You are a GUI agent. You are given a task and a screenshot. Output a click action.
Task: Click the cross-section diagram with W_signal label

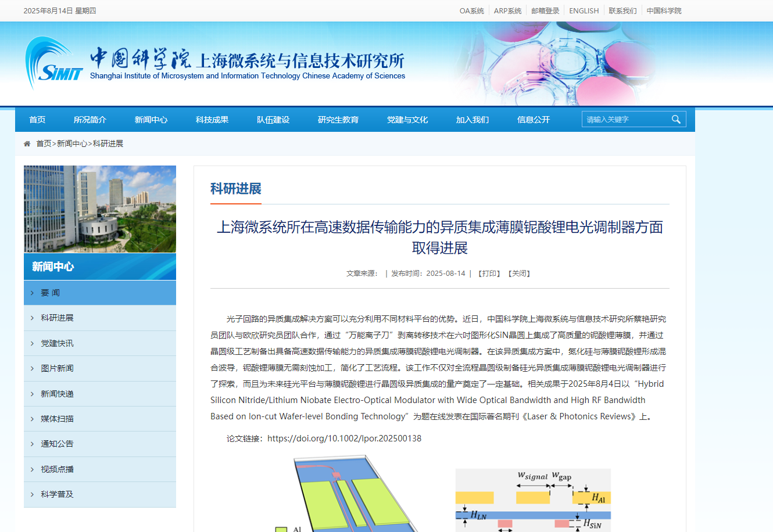[x=533, y=500]
